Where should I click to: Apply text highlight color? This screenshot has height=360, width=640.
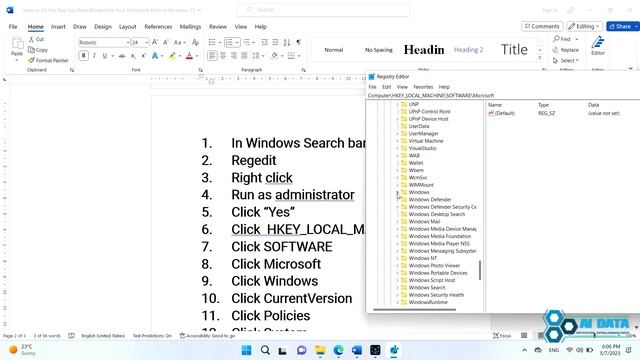point(172,56)
